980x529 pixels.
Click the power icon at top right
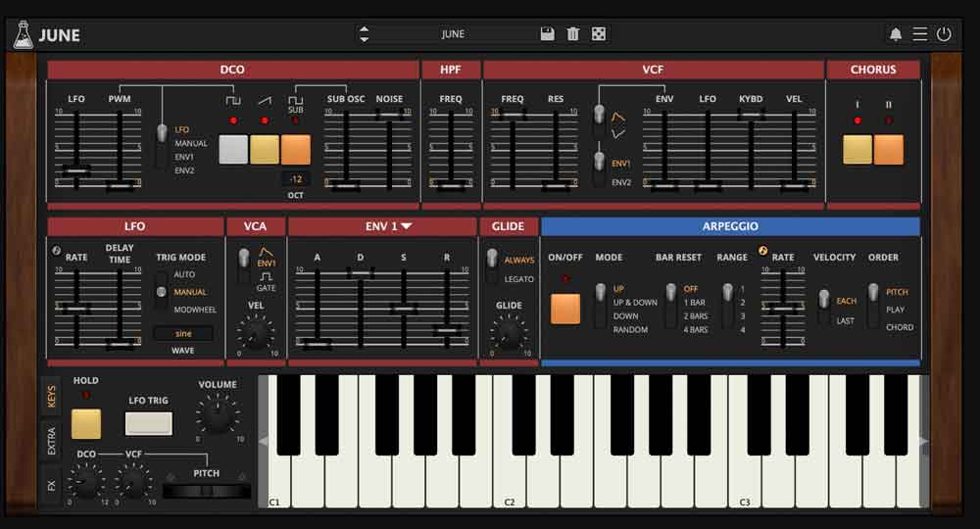944,34
